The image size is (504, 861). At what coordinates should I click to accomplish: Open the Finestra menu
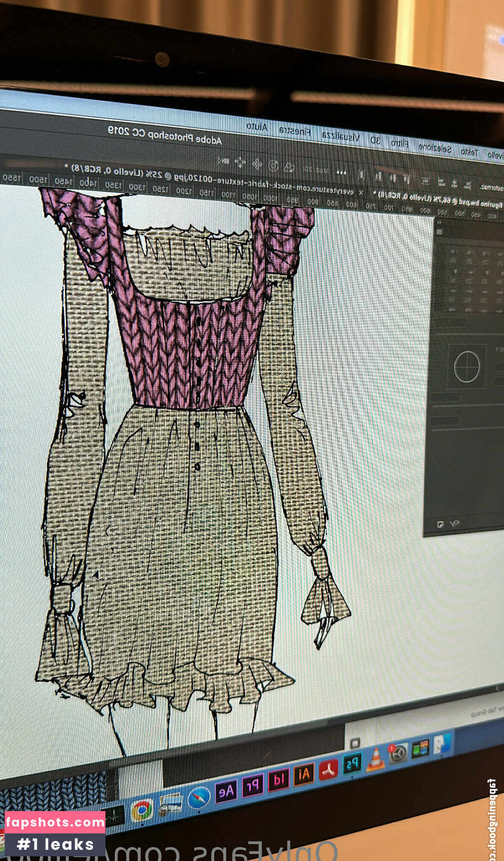294,131
